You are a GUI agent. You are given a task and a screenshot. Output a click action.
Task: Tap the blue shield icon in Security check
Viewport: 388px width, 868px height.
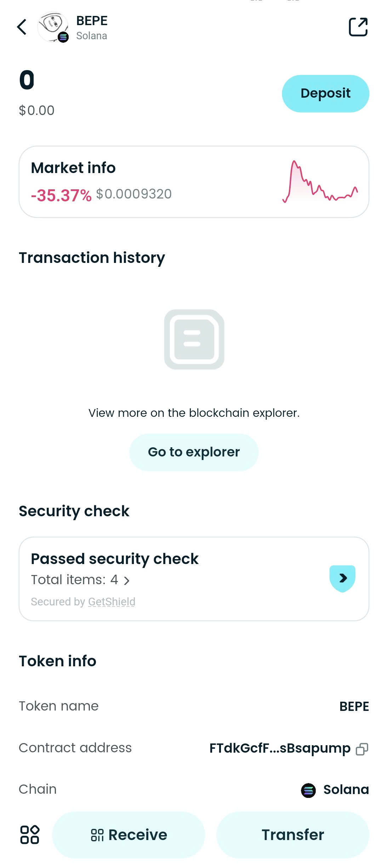(342, 578)
